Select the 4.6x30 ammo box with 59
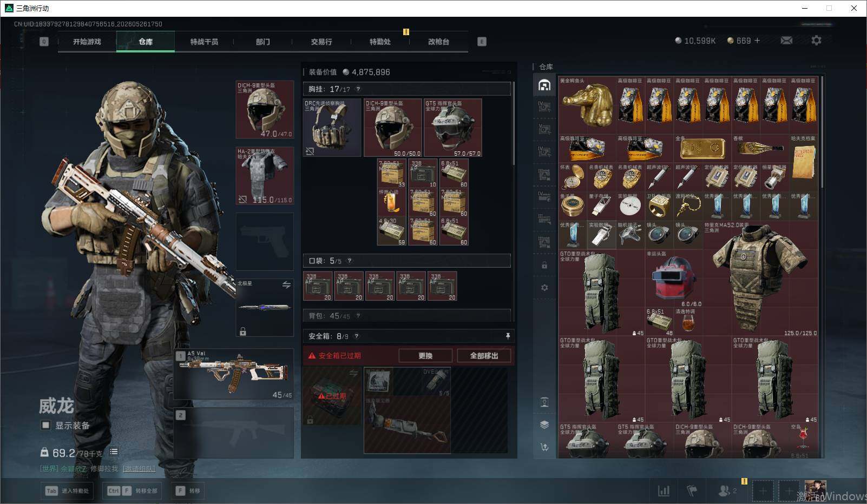 (x=392, y=231)
